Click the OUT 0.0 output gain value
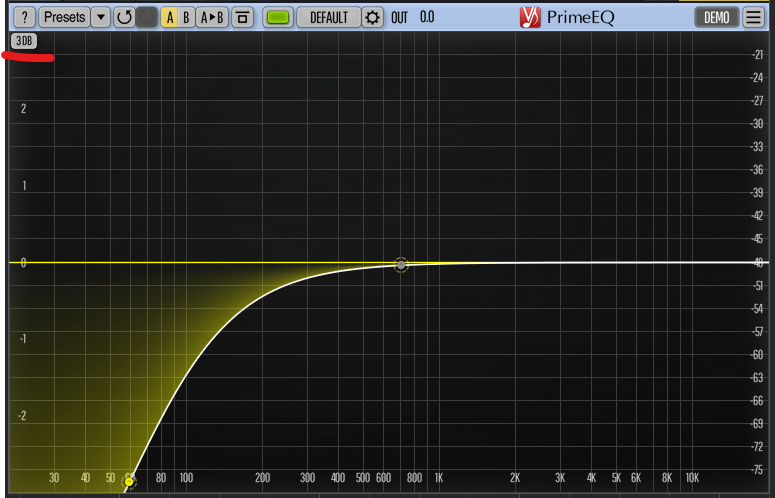The image size is (775, 498). [413, 17]
